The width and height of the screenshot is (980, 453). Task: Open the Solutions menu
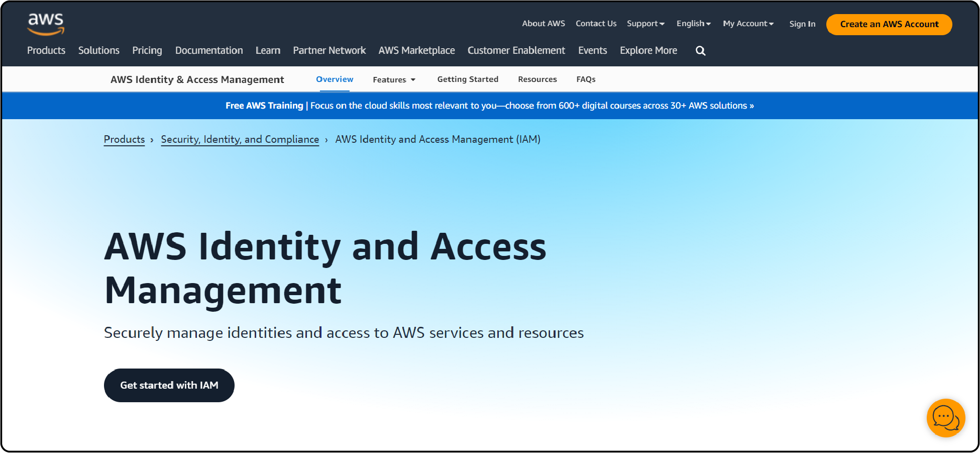pos(99,50)
